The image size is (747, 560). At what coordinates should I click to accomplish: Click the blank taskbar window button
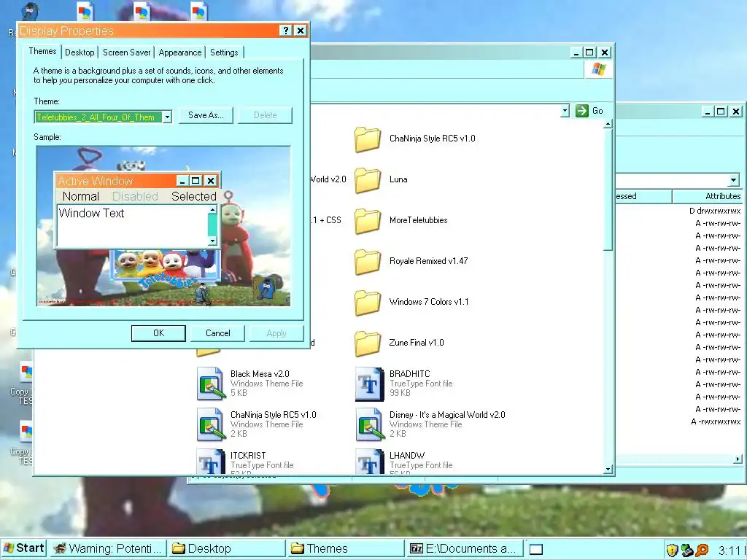(x=536, y=549)
